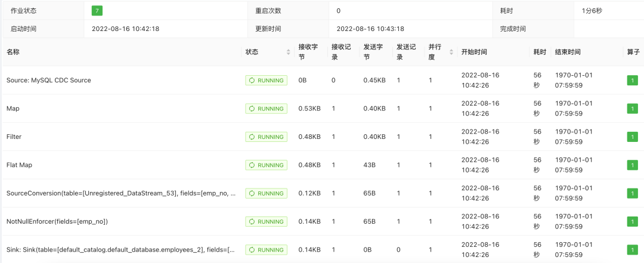Viewport: 644px width, 263px height.
Task: Sort the table using the 状态 sort arrows
Action: (x=289, y=52)
